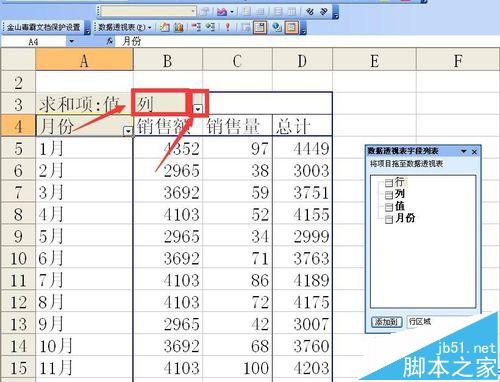Select the 列 field in the field list
This screenshot has width=500, height=382.
(395, 194)
